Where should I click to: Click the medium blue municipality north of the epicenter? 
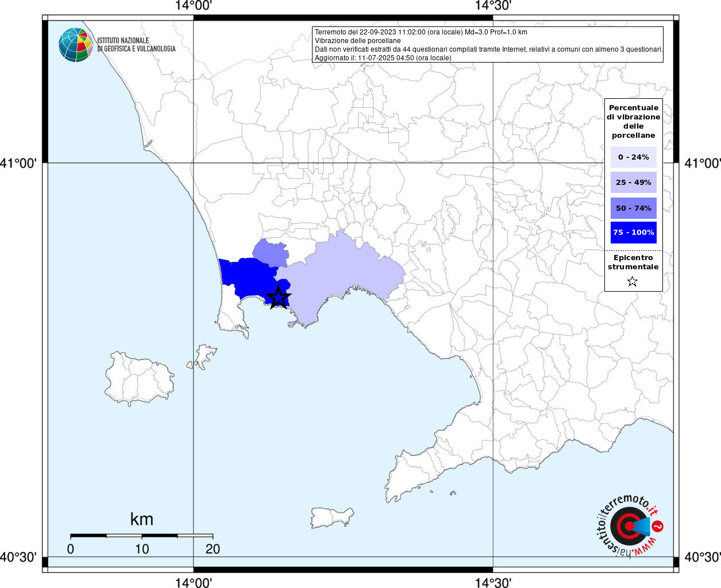pyautogui.click(x=270, y=253)
